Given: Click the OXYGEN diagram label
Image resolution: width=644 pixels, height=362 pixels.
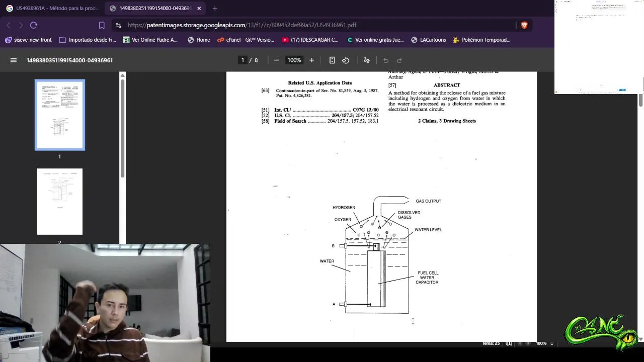Looking at the screenshot, I should coord(343,219).
